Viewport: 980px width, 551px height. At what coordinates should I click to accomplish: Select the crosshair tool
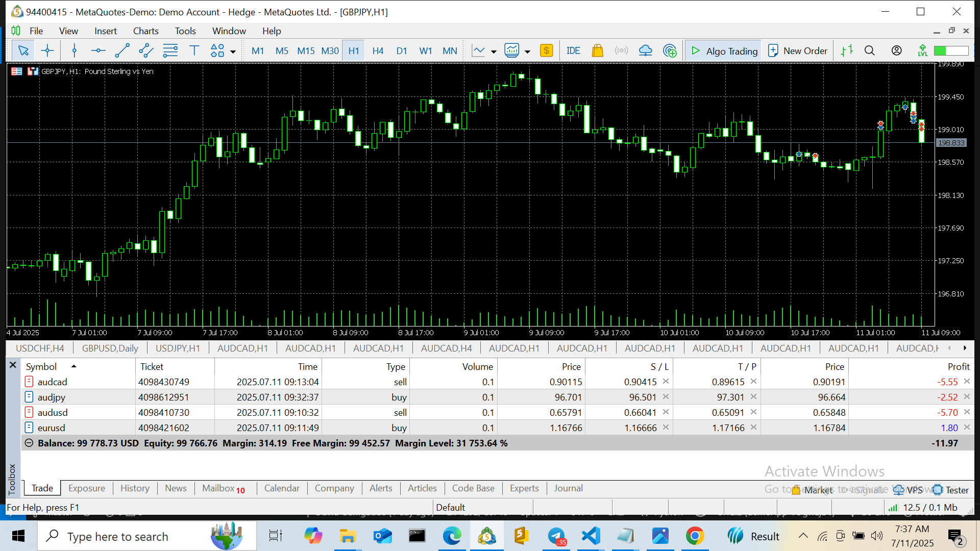(x=47, y=51)
